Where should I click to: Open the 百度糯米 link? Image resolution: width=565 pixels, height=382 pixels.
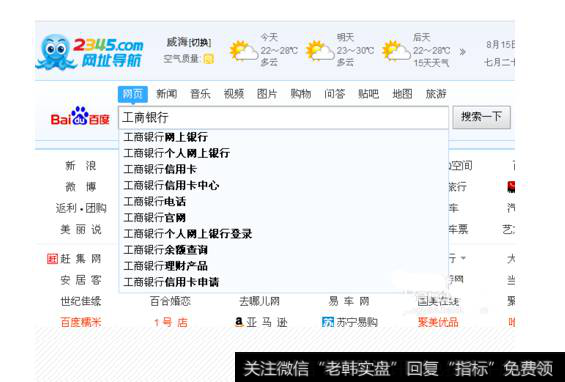pos(81,322)
